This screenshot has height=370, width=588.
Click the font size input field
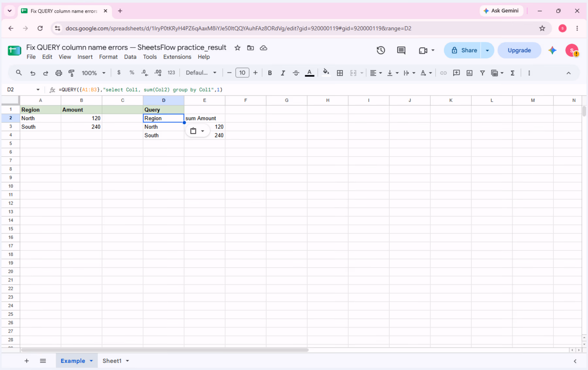point(242,73)
